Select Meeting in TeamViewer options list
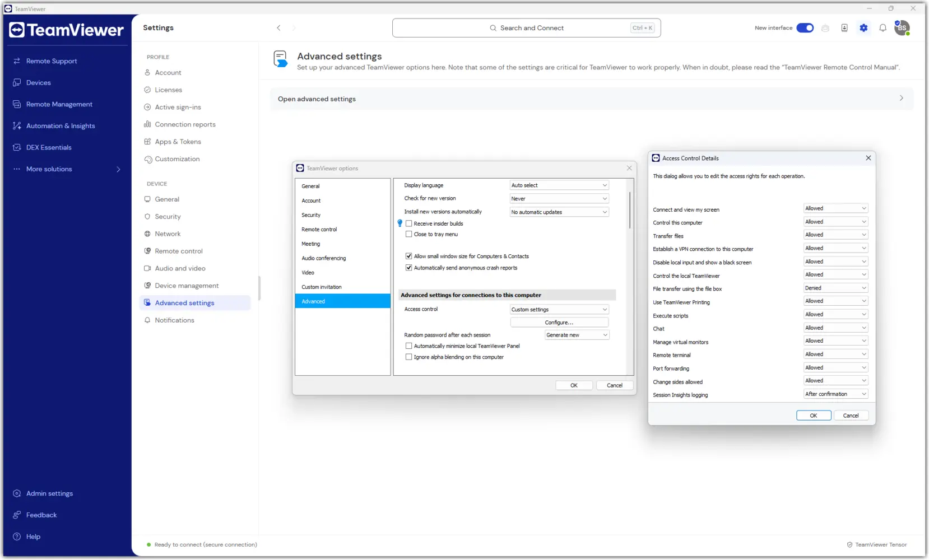The height and width of the screenshot is (560, 929). [x=342, y=244]
